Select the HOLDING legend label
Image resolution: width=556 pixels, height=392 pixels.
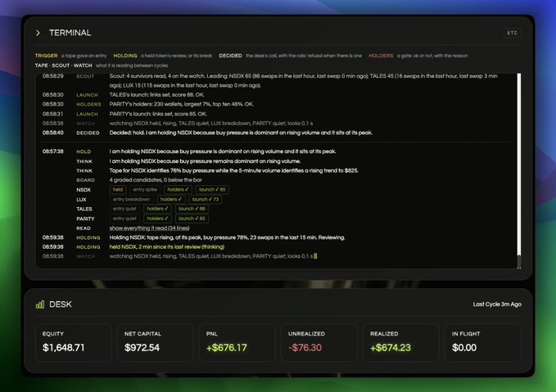tap(124, 56)
